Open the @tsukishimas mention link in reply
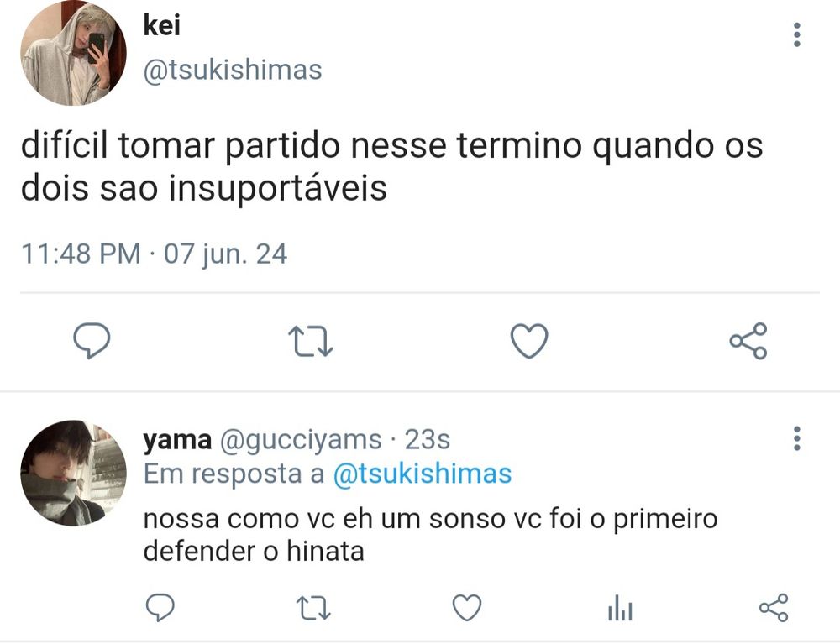840x644 pixels. click(423, 474)
